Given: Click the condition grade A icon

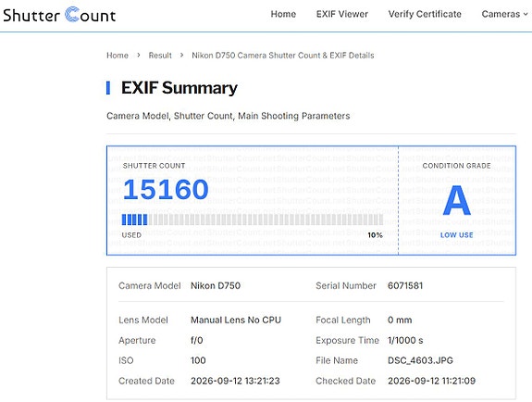Looking at the screenshot, I should [x=457, y=200].
